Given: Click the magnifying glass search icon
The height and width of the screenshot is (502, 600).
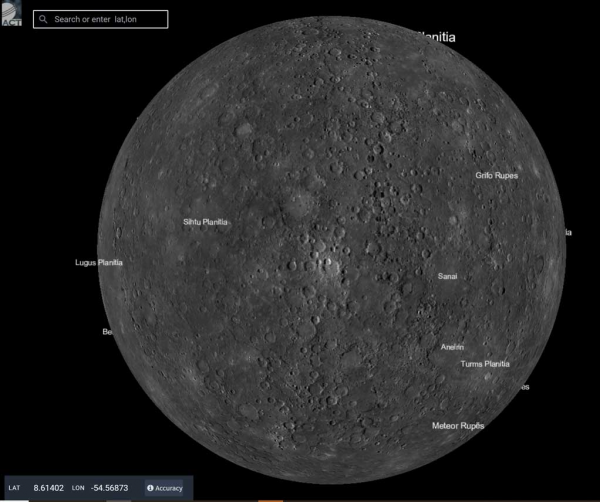Looking at the screenshot, I should [44, 19].
